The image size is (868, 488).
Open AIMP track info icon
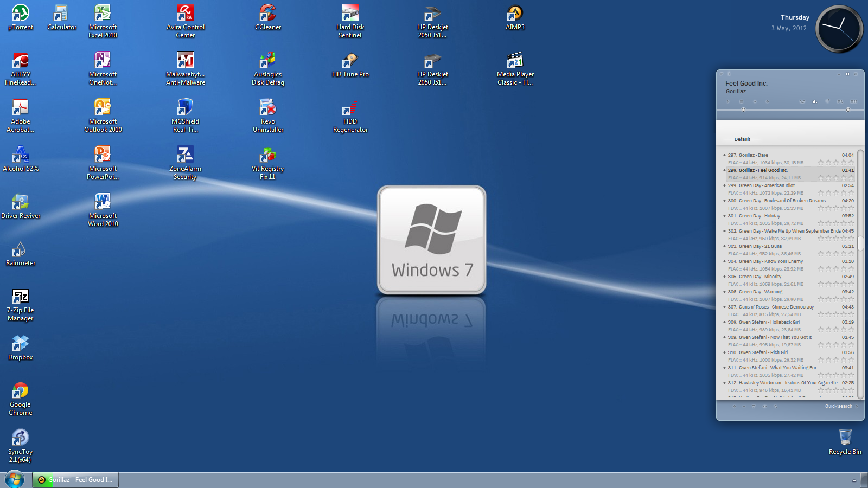click(729, 74)
